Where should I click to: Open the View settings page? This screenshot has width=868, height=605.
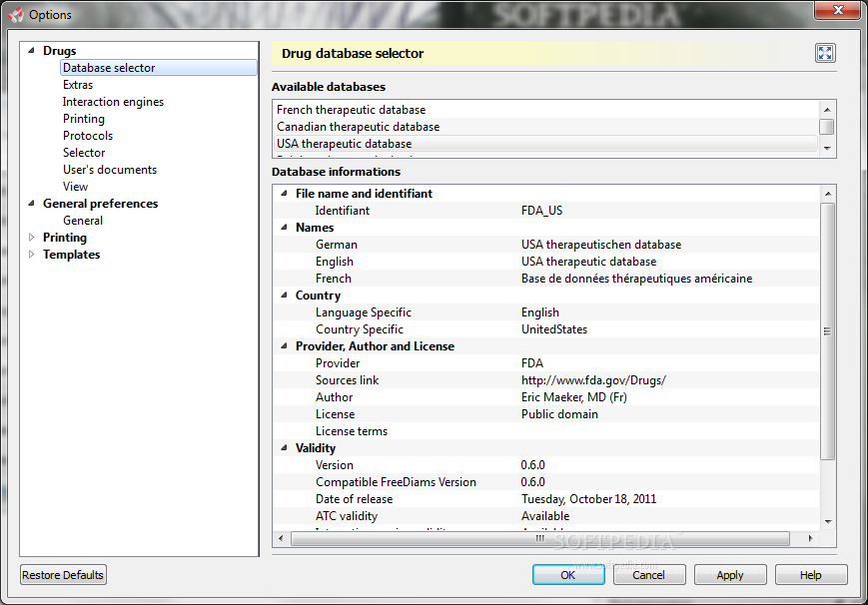75,187
